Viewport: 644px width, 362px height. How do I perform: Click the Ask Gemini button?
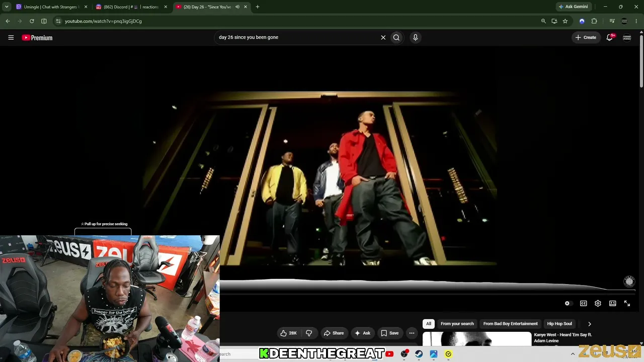pos(573,7)
